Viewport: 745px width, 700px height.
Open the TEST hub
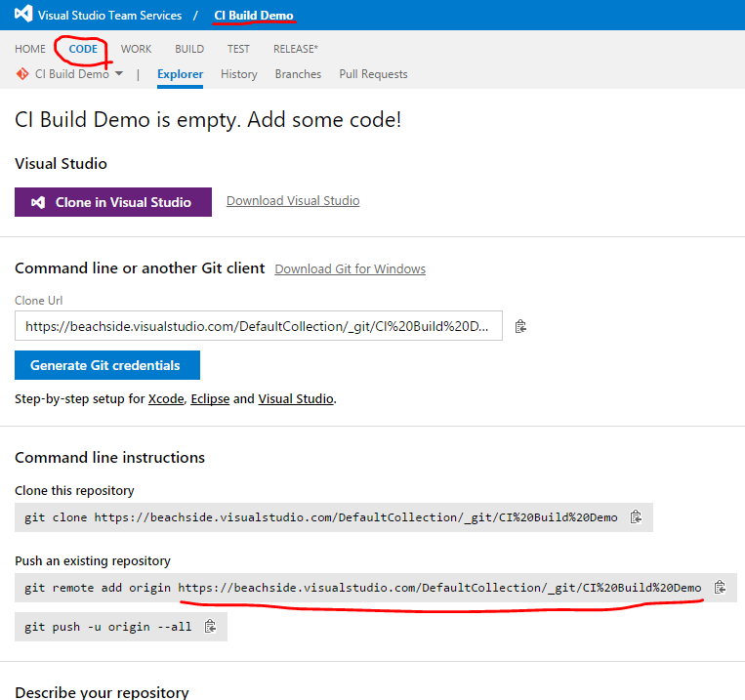[x=238, y=49]
